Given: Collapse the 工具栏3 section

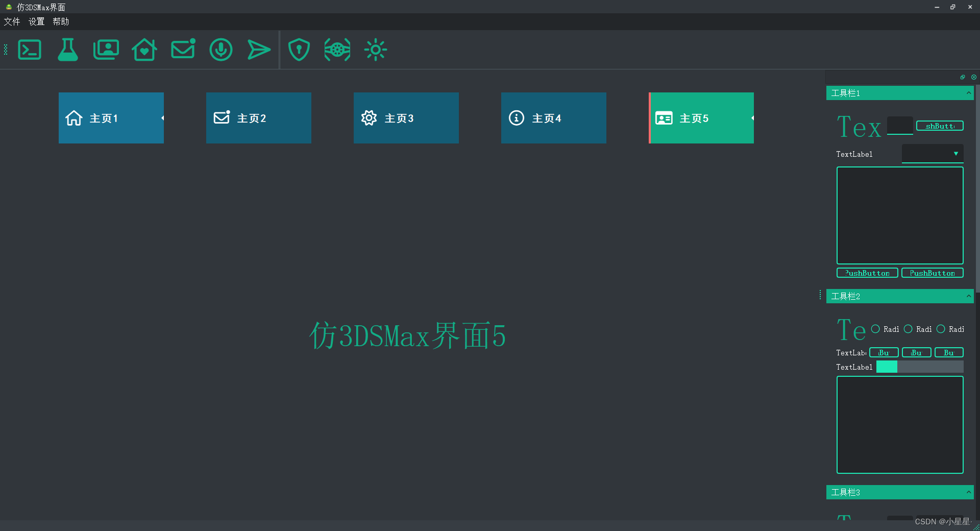Looking at the screenshot, I should pyautogui.click(x=900, y=492).
